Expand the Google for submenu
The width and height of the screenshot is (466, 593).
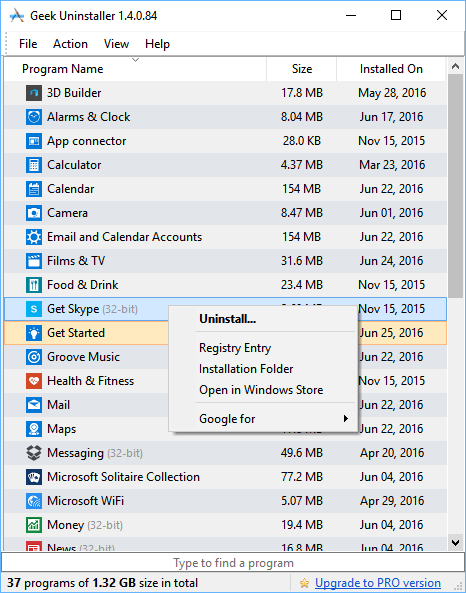tap(263, 419)
